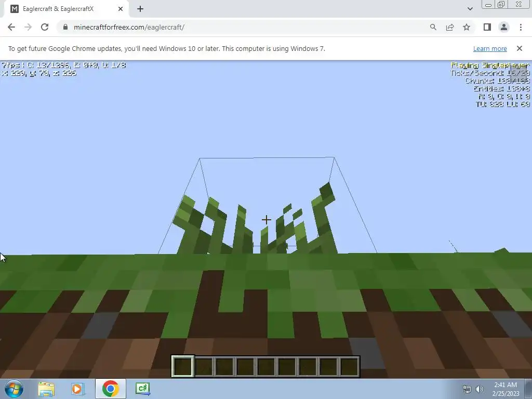Click the Entities counter text
The image size is (532, 399).
click(x=501, y=88)
